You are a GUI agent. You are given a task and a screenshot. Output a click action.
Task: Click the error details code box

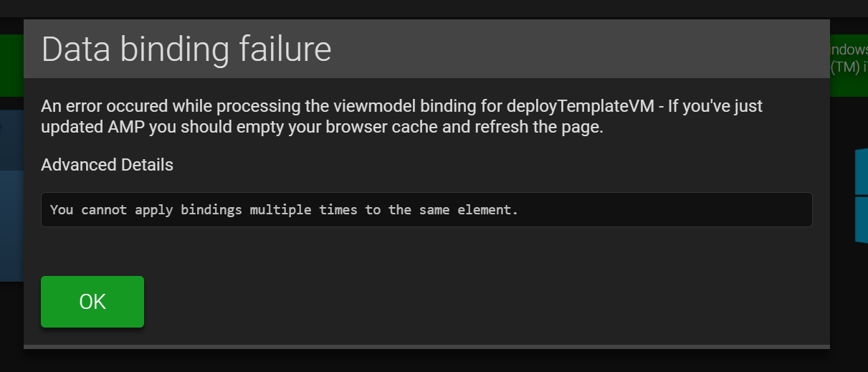426,210
